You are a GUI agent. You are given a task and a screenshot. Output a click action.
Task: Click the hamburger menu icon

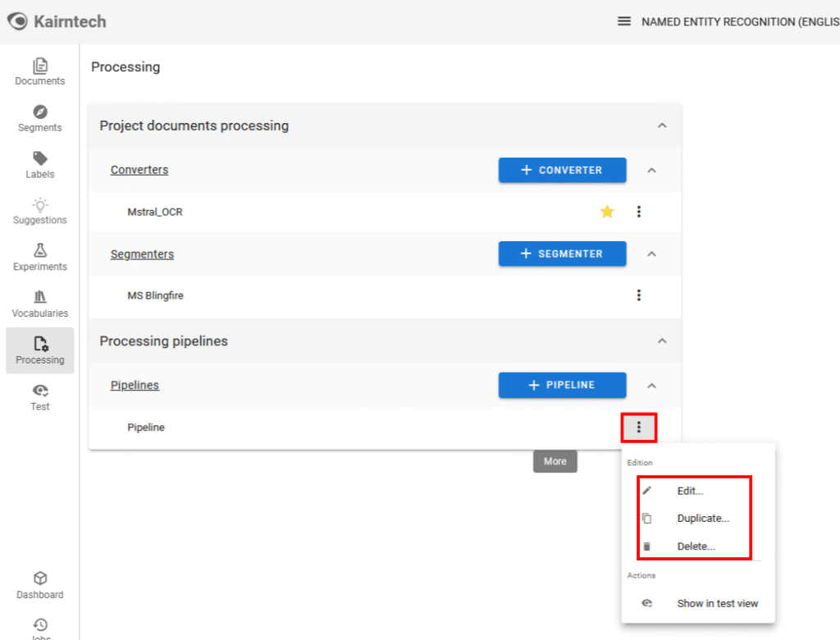pos(624,21)
